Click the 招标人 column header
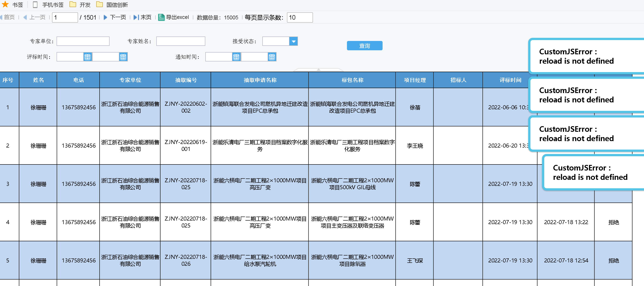This screenshot has width=644, height=286. tap(458, 80)
